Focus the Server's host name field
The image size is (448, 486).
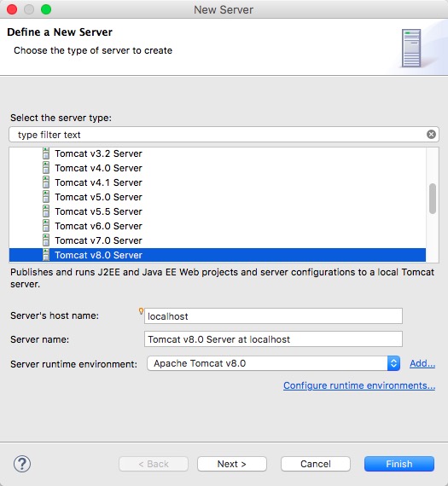point(273,316)
